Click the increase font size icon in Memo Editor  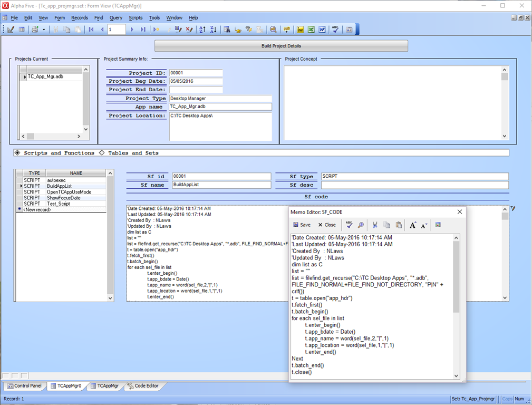point(413,225)
